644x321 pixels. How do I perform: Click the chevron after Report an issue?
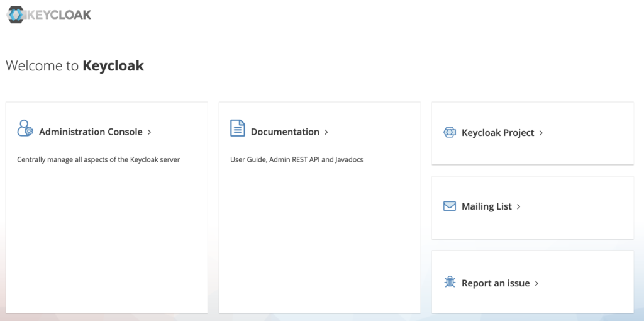click(536, 284)
